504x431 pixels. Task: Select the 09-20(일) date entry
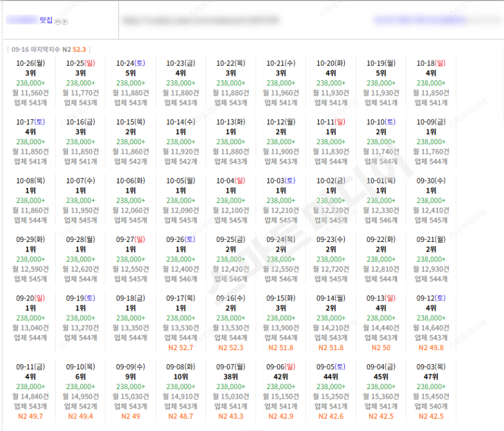(30, 298)
